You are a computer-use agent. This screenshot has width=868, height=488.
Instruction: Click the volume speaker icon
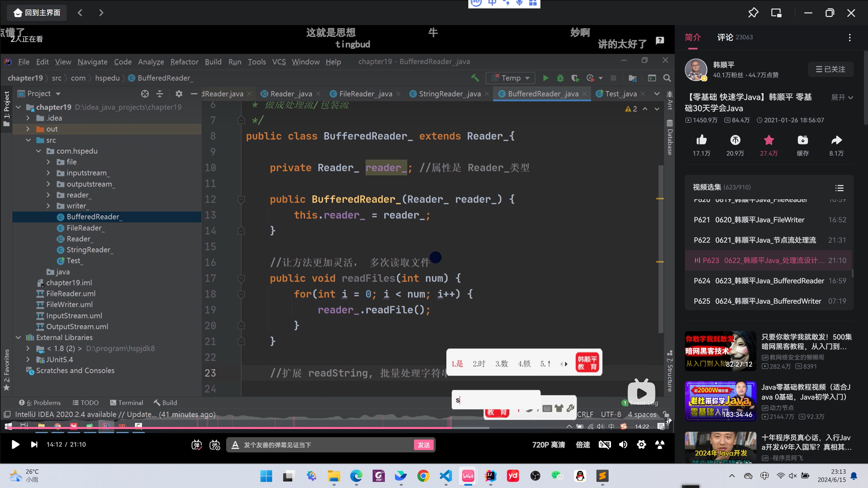[623, 445]
